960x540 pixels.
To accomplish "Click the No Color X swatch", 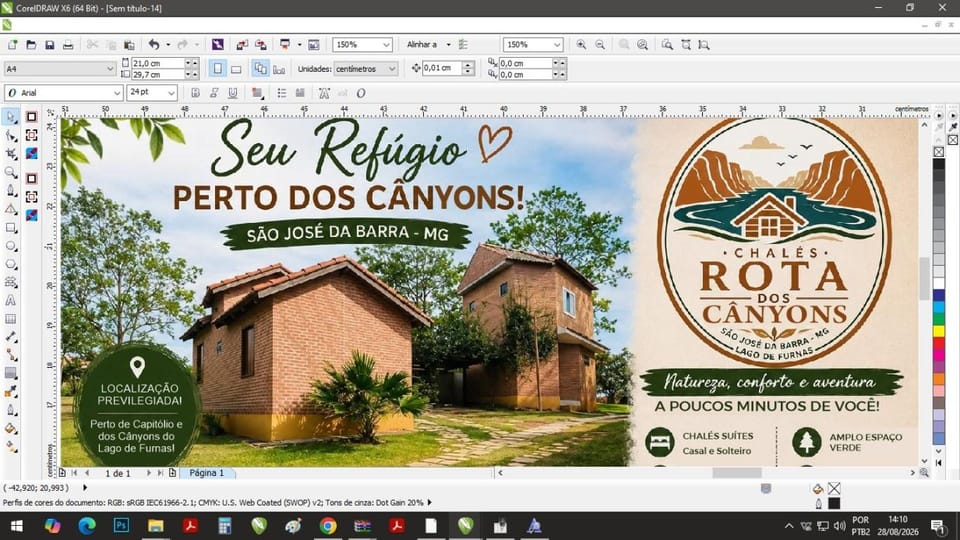I will (939, 151).
